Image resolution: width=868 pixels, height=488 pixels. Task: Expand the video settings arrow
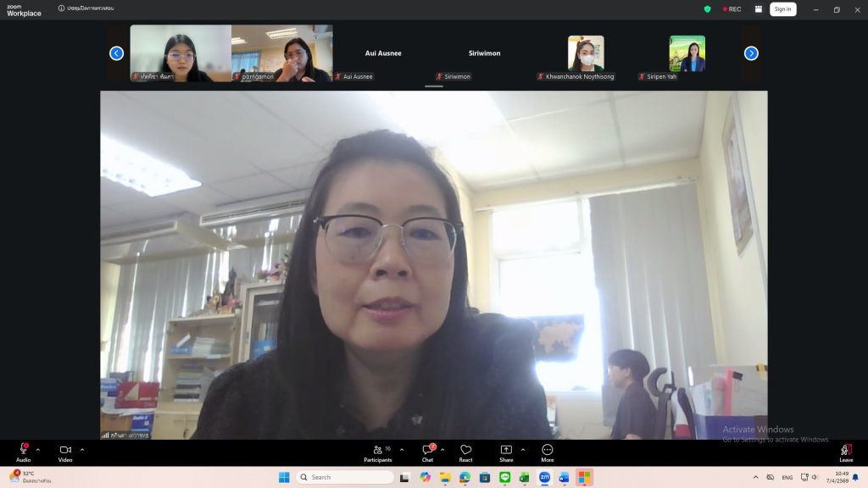(82, 450)
